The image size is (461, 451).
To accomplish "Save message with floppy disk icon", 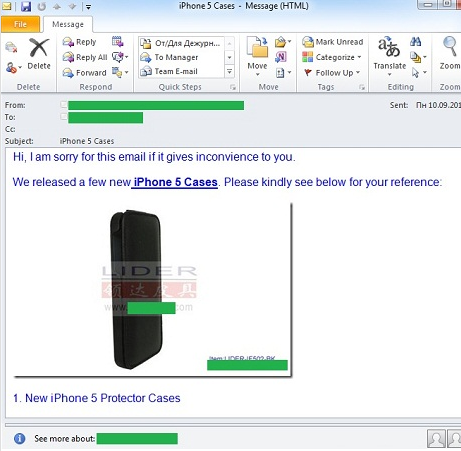I will point(26,6).
